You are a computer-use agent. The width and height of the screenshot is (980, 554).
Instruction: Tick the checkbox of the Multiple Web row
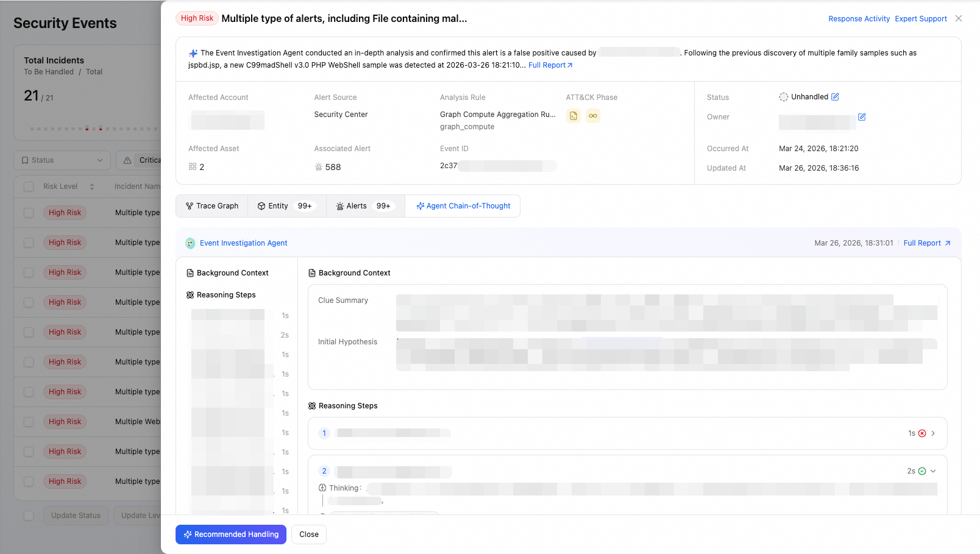[29, 422]
